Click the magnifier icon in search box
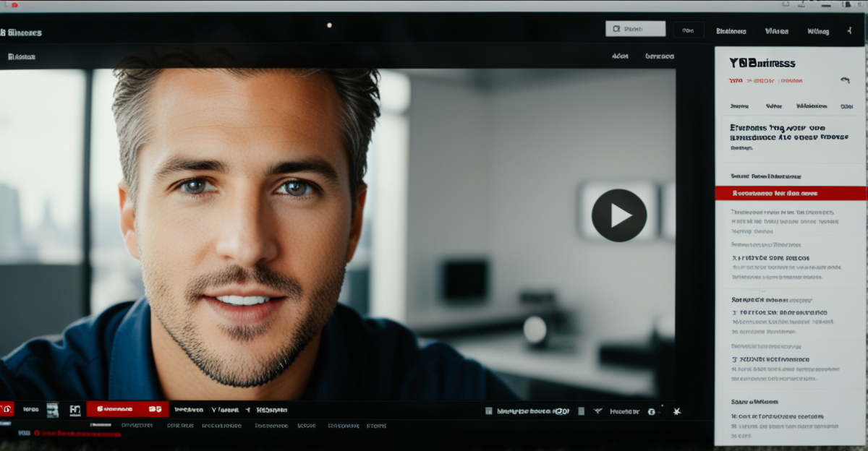868x451 pixels. tap(616, 29)
